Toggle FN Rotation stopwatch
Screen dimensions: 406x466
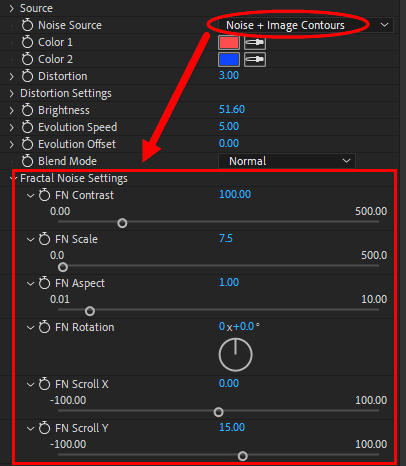pos(44,327)
